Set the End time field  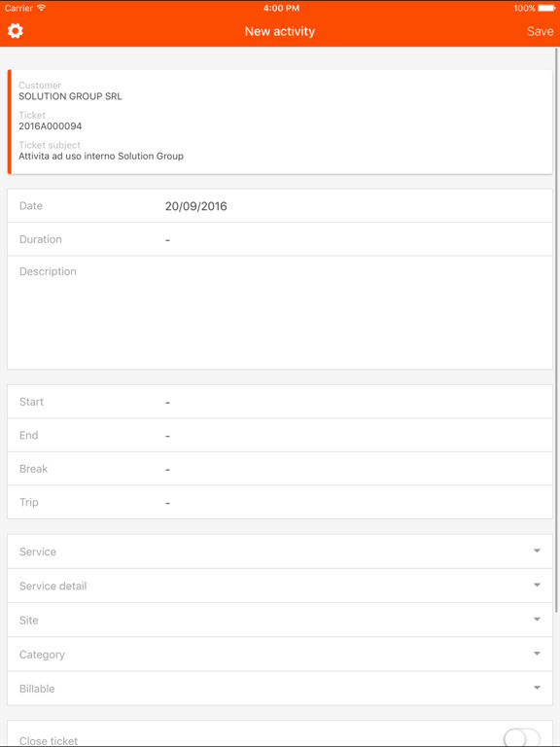point(280,435)
